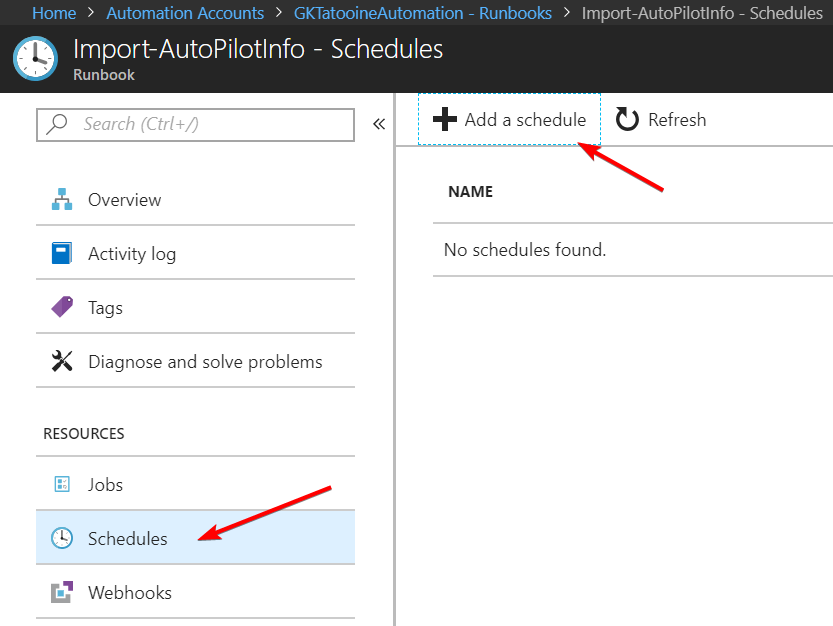This screenshot has width=833, height=626.
Task: Click the plus icon on Add a schedule
Action: pyautogui.click(x=444, y=119)
